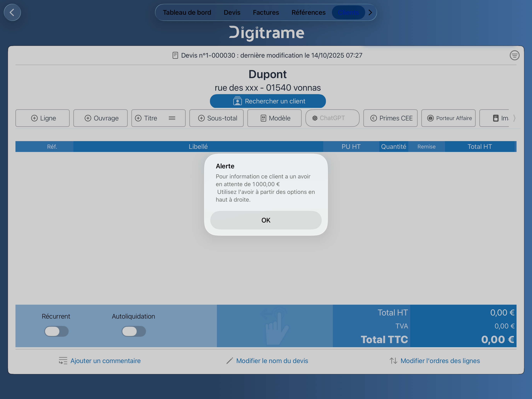532x399 pixels.
Task: Open the Titre style lines menu
Action: (172, 118)
